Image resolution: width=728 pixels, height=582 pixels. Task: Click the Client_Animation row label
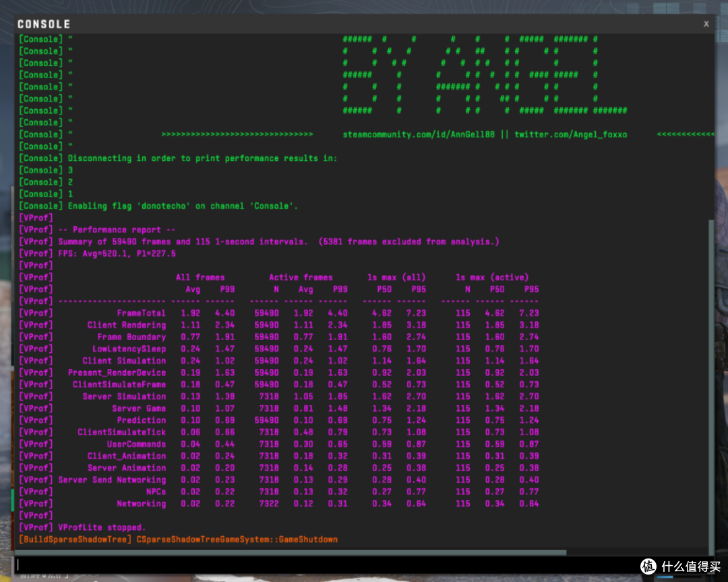pos(127,456)
